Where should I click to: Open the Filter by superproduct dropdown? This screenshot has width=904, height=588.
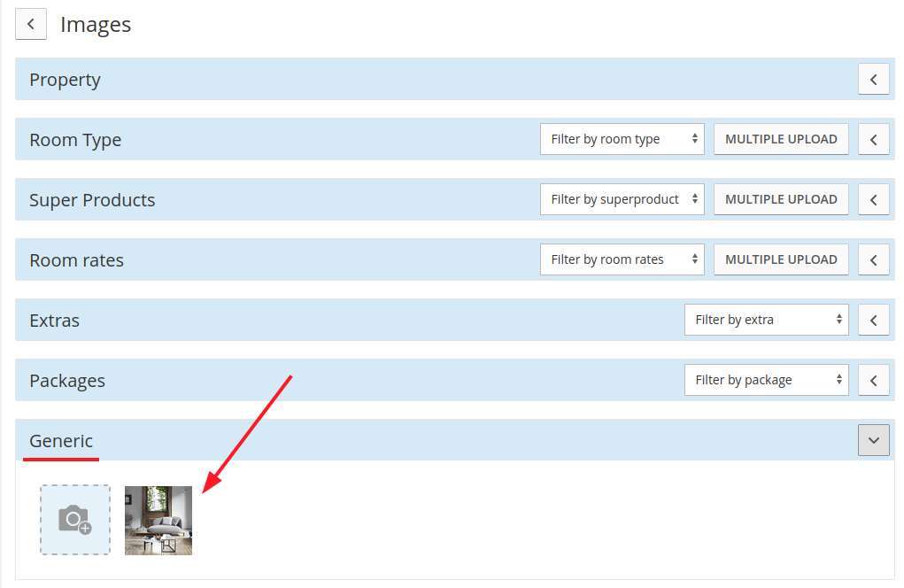[x=622, y=199]
